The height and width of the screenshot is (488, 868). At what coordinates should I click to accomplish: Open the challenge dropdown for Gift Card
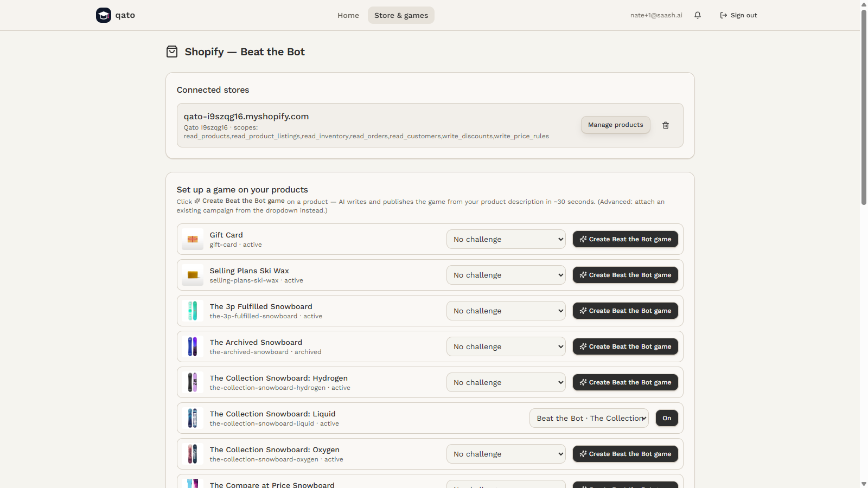coord(506,239)
